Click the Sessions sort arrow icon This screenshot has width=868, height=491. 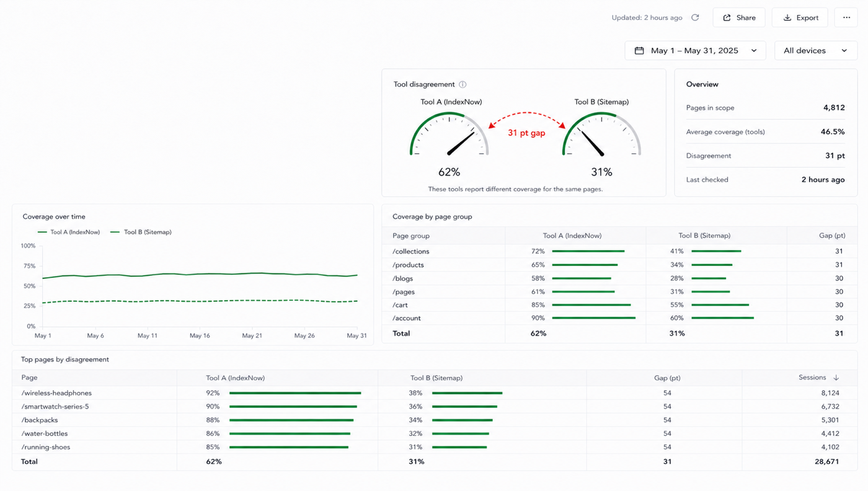(x=836, y=378)
